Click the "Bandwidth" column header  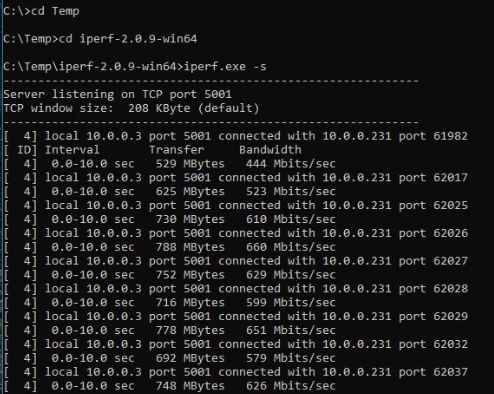pyautogui.click(x=270, y=150)
